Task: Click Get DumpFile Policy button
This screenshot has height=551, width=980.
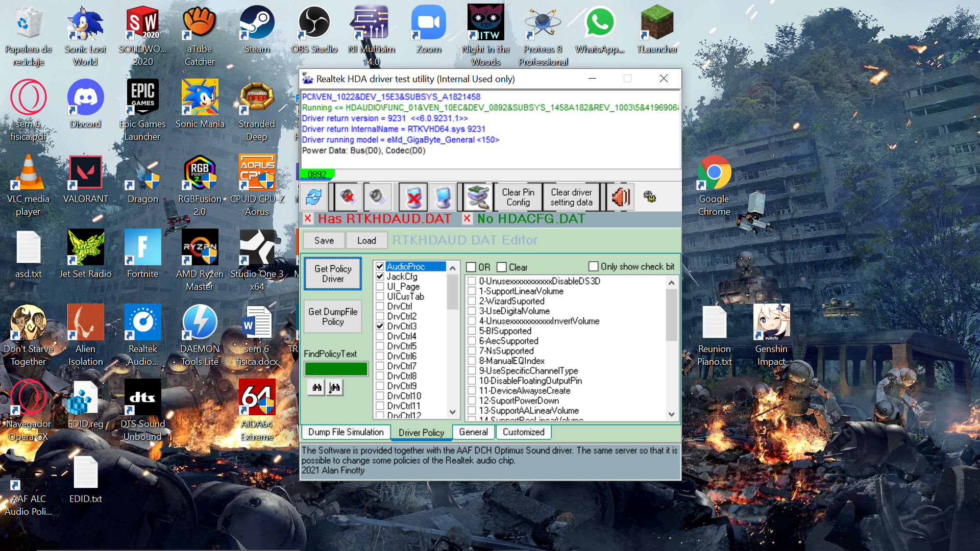Action: click(333, 317)
